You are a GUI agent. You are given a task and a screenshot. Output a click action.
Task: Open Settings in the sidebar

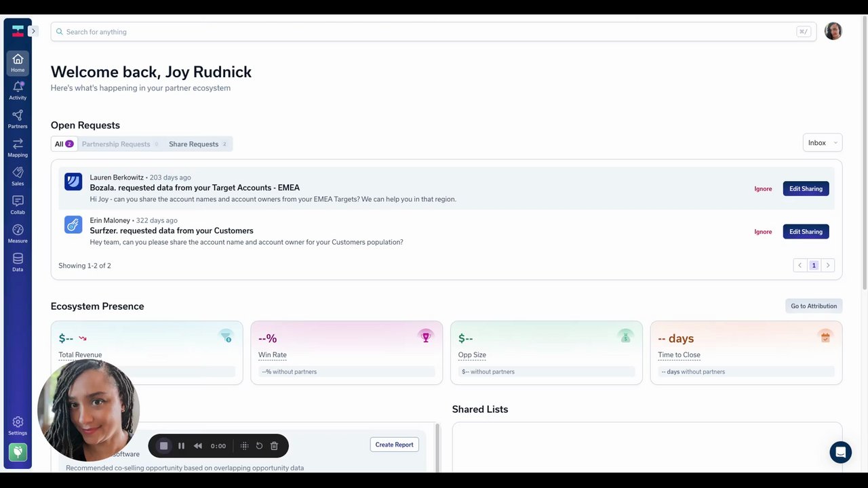[x=18, y=426]
